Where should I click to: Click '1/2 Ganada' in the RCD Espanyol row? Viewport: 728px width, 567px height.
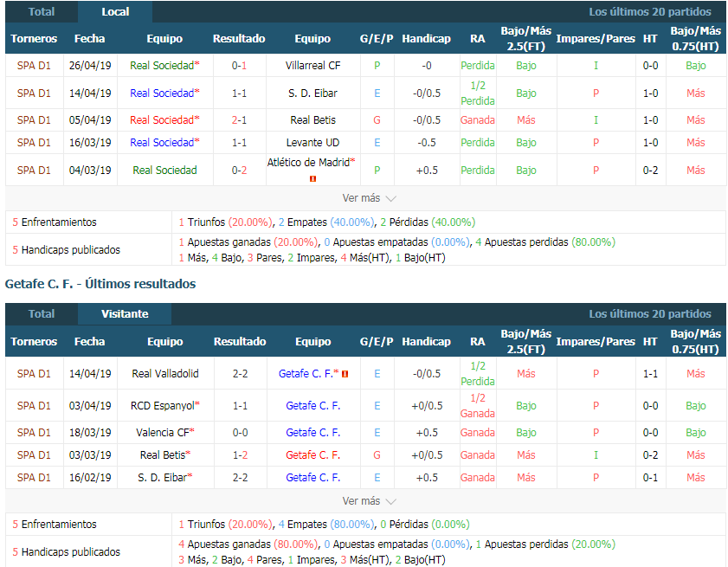tap(478, 406)
